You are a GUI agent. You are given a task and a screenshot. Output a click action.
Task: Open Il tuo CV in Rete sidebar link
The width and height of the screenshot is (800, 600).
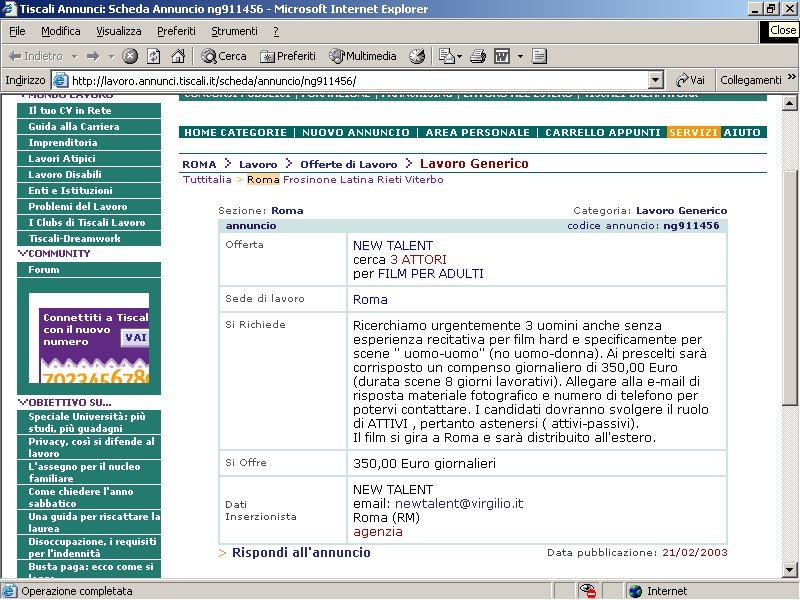coord(89,110)
